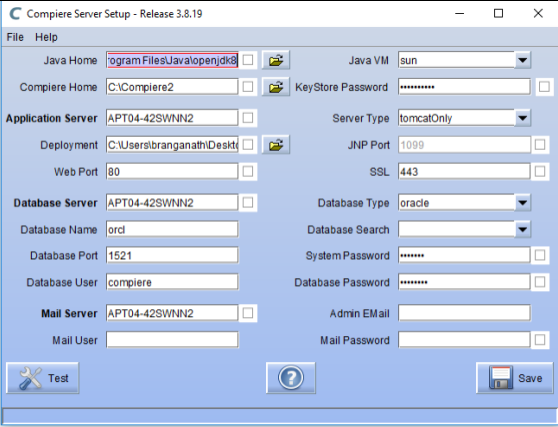Click the disabled JNP Port field

click(x=464, y=145)
